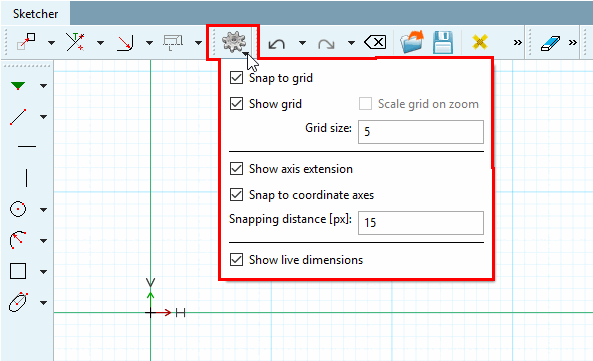Expand the arc tool dropdown arrow

point(43,240)
